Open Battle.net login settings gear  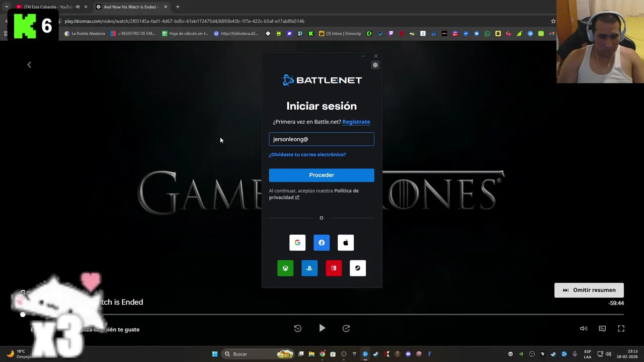[x=375, y=65]
